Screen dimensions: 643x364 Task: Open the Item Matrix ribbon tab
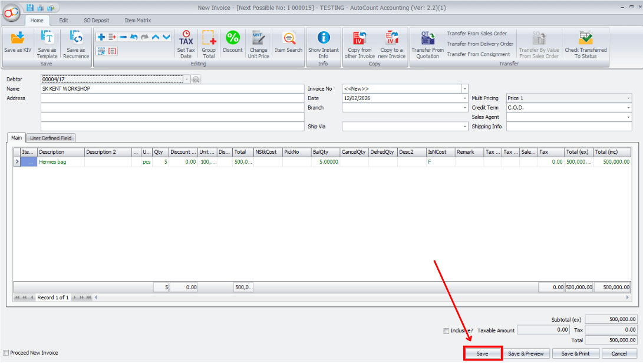(137, 19)
